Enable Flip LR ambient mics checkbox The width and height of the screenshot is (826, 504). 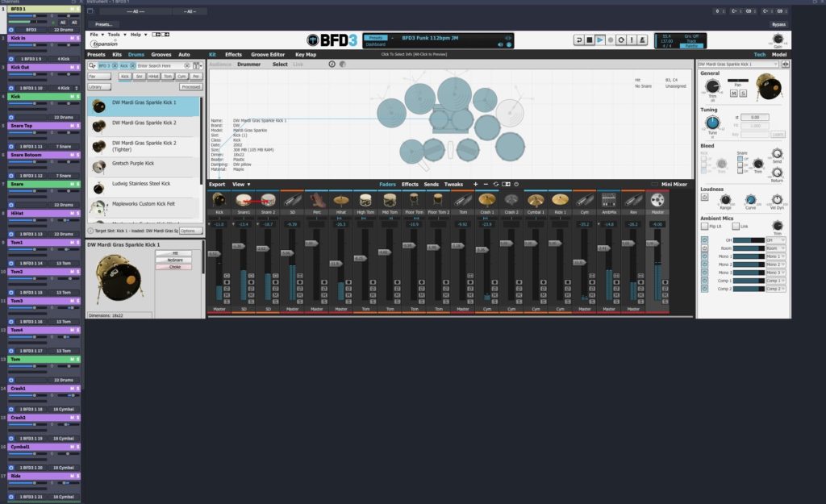(x=704, y=227)
